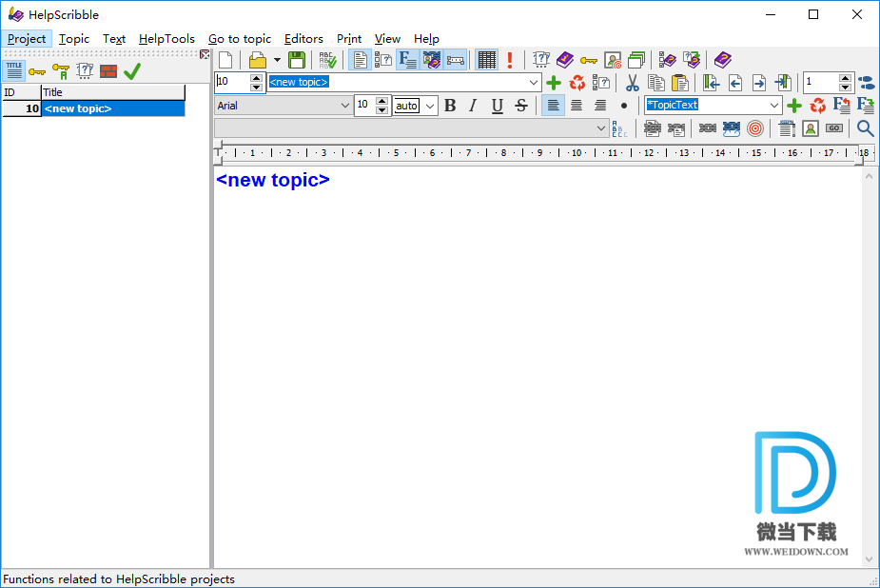Open the HelpTools menu
Screen dimensions: 880x588
coord(166,39)
